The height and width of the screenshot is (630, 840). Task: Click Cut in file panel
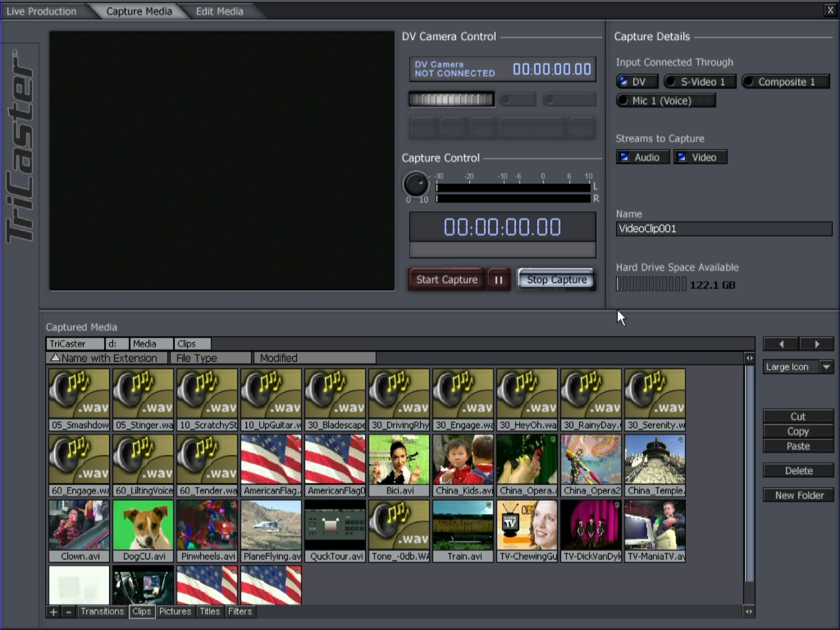[x=798, y=416]
